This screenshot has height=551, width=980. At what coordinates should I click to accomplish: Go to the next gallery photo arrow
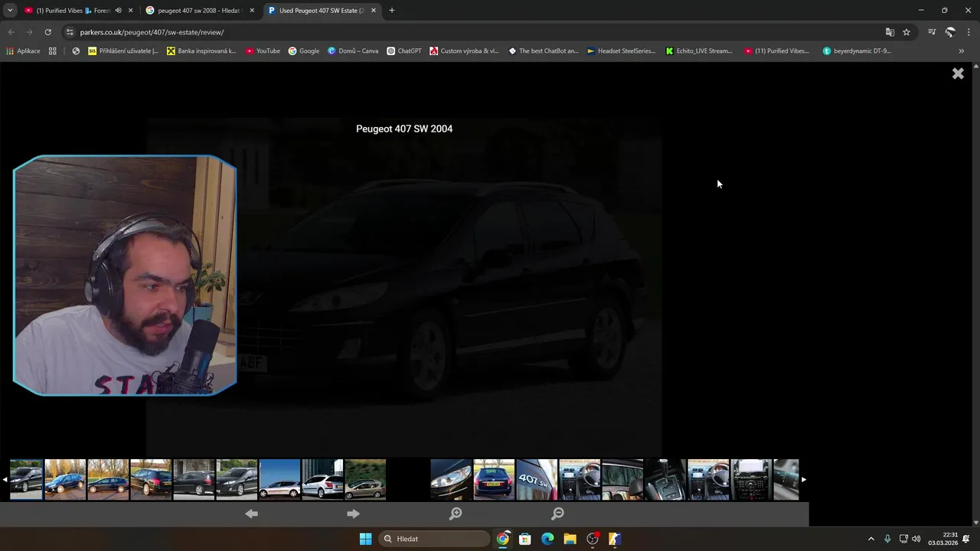(x=353, y=514)
